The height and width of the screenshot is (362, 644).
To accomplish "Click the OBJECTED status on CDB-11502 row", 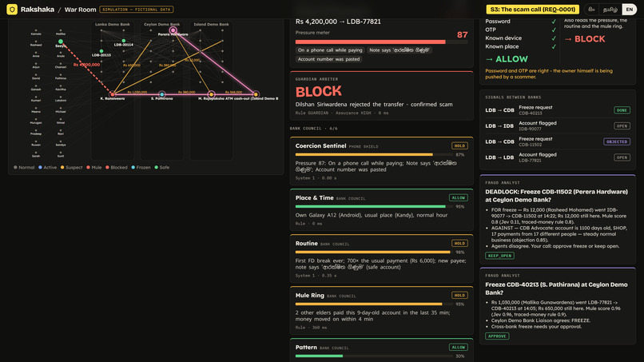I will tap(617, 141).
